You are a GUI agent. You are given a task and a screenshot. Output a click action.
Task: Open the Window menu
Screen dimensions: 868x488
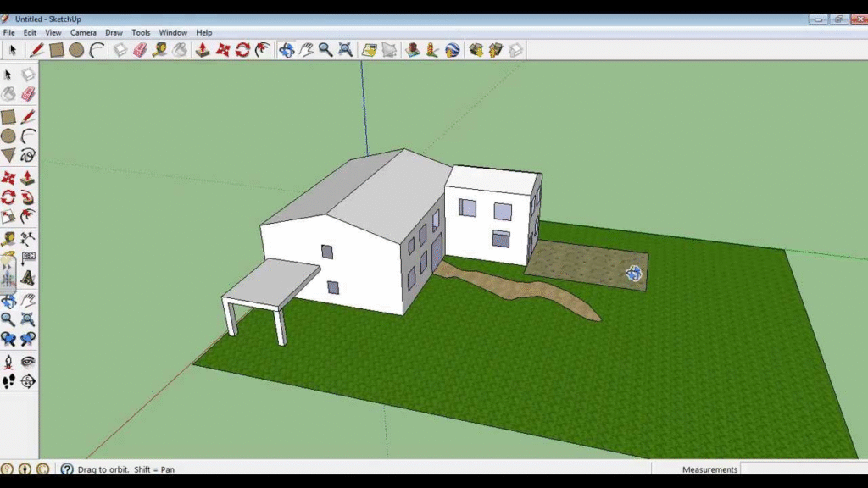[x=173, y=32]
